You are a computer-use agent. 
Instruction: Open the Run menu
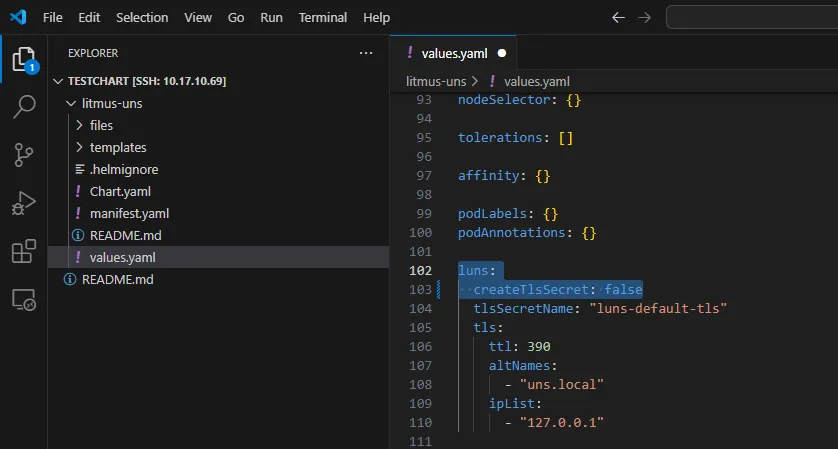(271, 18)
